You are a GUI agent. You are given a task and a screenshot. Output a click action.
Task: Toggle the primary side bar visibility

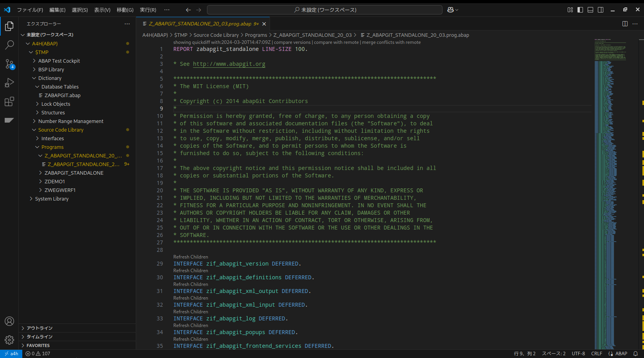pos(579,10)
